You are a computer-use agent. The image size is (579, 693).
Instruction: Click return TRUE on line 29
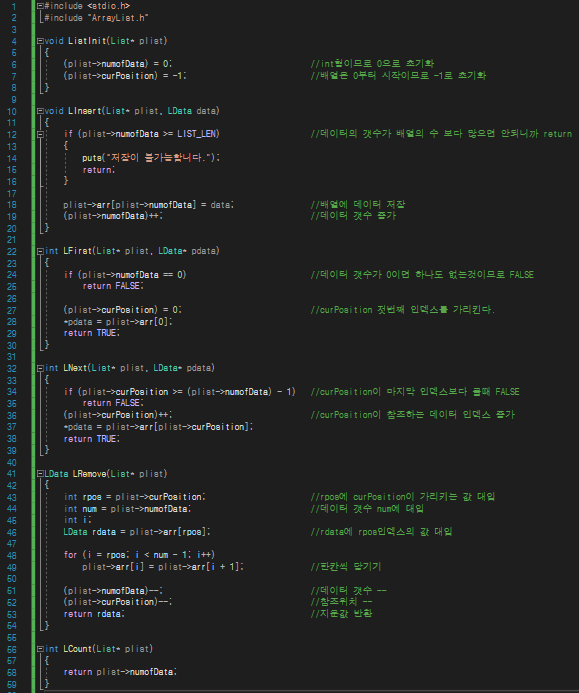(91, 333)
